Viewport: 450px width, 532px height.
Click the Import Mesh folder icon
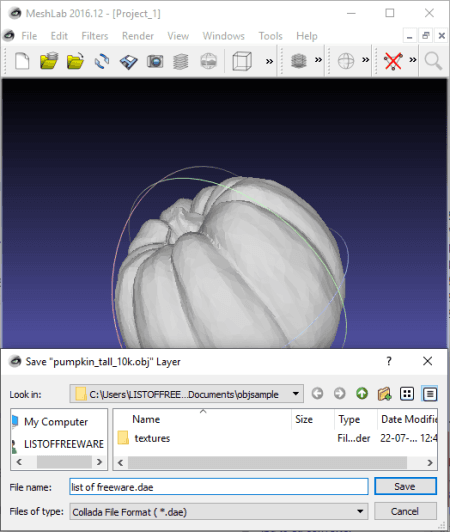tap(75, 61)
